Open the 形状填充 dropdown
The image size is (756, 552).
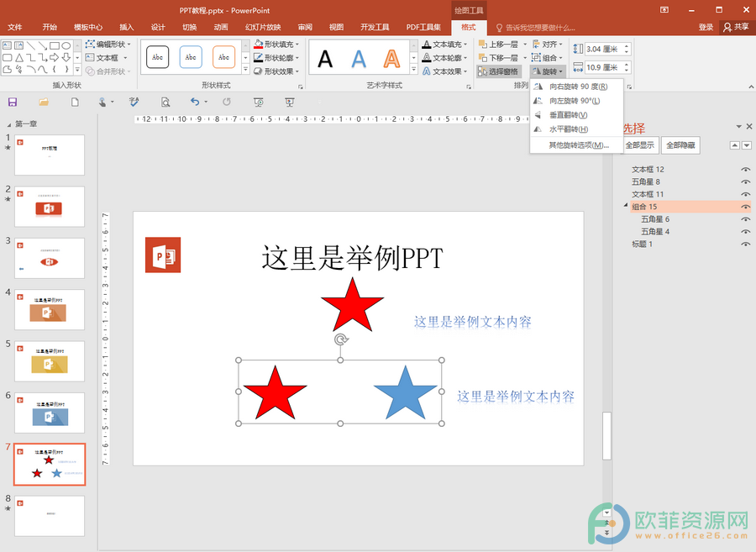coord(276,45)
